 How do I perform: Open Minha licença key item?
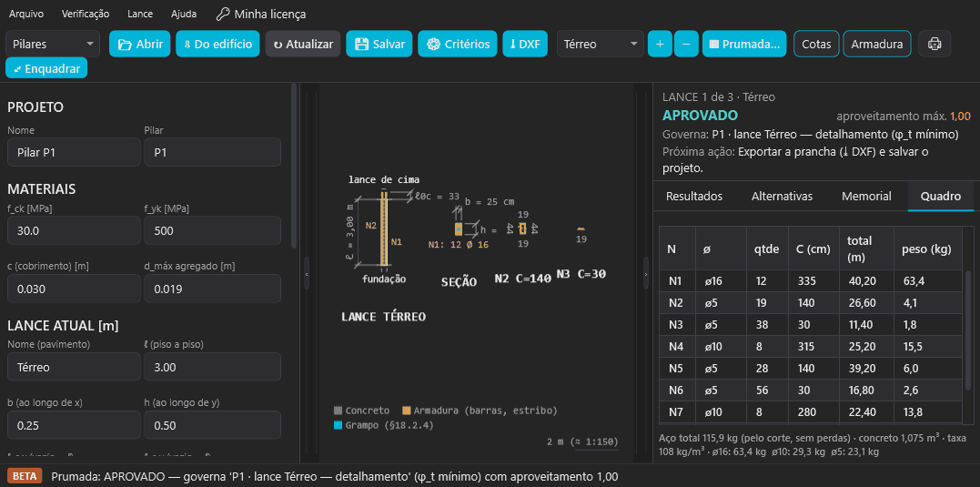(260, 14)
